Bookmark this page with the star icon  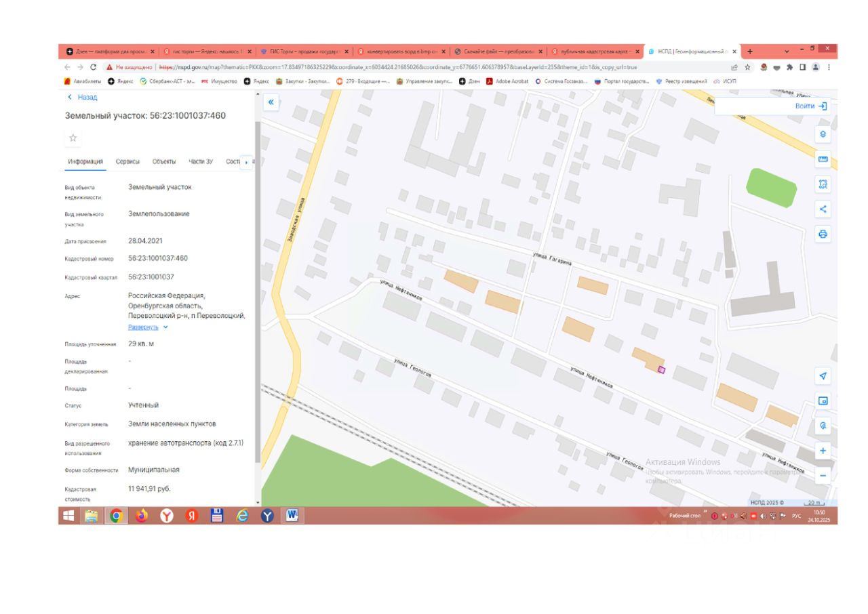tap(747, 67)
